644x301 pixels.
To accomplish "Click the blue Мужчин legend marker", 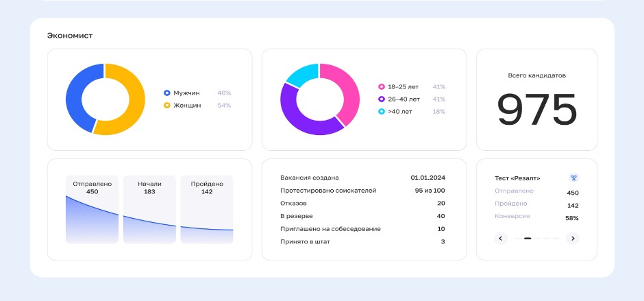I will pyautogui.click(x=166, y=93).
